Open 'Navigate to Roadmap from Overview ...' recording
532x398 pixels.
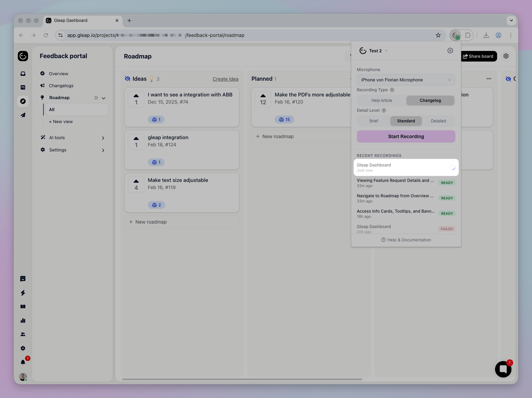point(406,198)
